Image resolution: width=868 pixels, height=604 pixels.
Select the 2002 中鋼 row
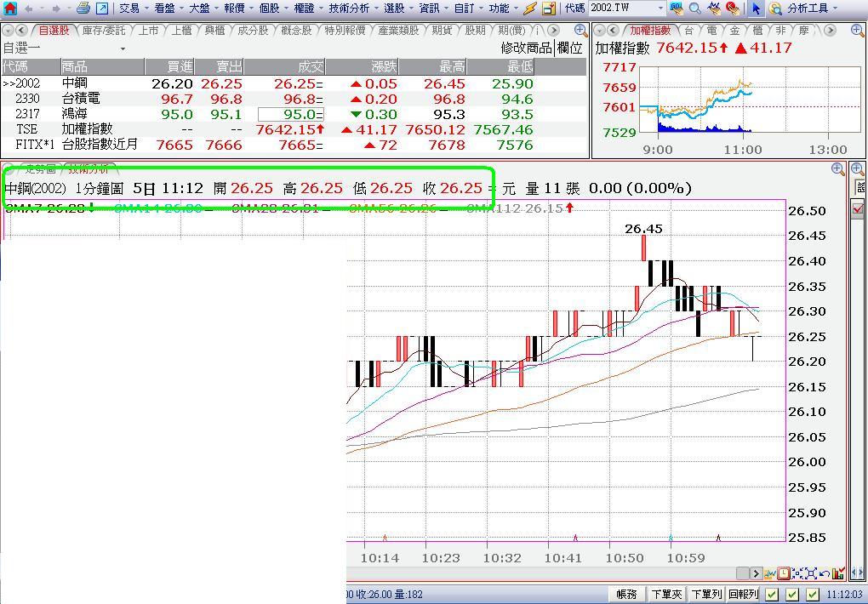coord(294,83)
